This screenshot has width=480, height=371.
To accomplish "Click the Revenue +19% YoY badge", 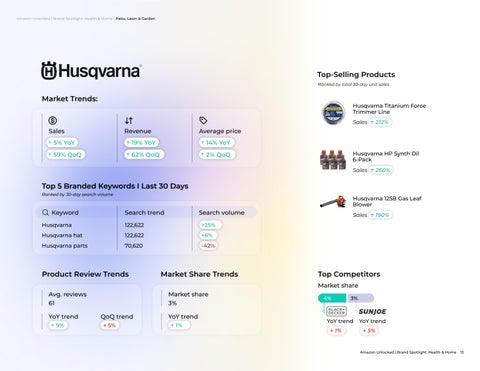I will coord(141,143).
